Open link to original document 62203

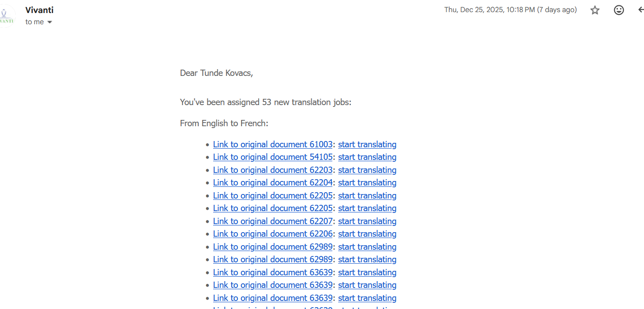pos(273,170)
